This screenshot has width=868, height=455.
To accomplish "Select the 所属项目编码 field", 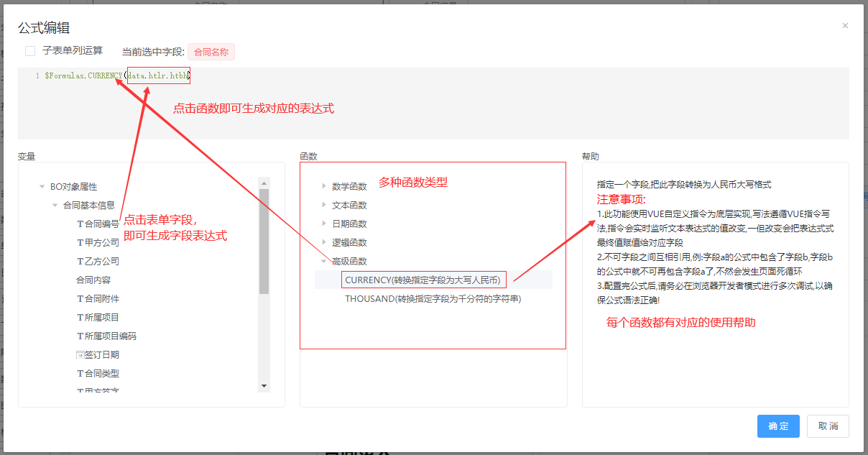I will [x=111, y=336].
